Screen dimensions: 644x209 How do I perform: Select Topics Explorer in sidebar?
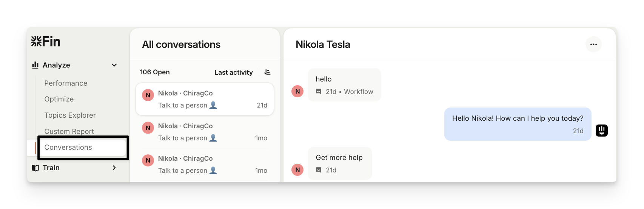(x=70, y=115)
